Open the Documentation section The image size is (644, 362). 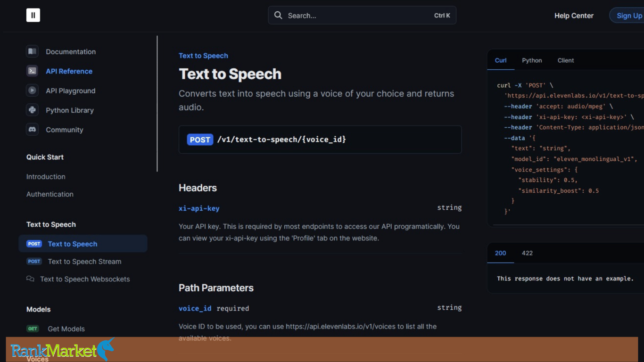71,52
